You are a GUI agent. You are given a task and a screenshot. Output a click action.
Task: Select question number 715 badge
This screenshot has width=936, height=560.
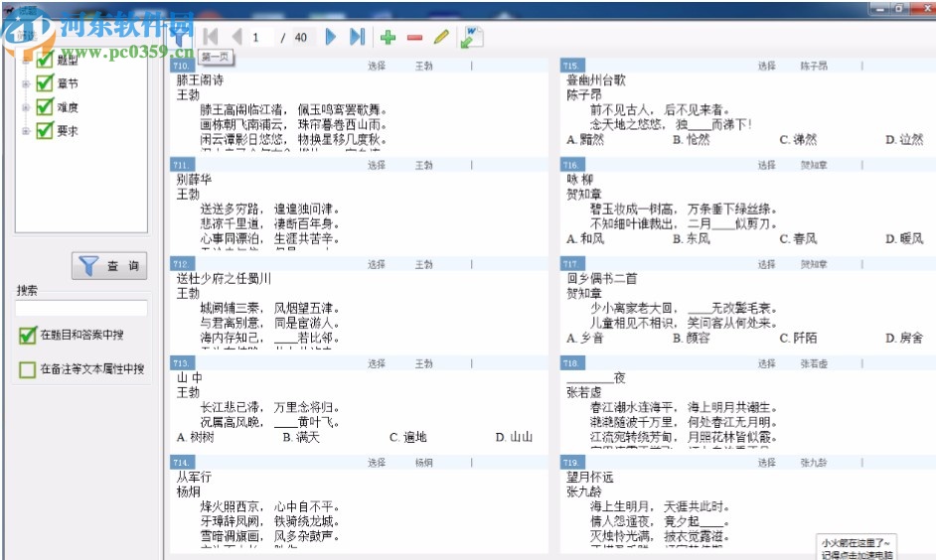572,66
